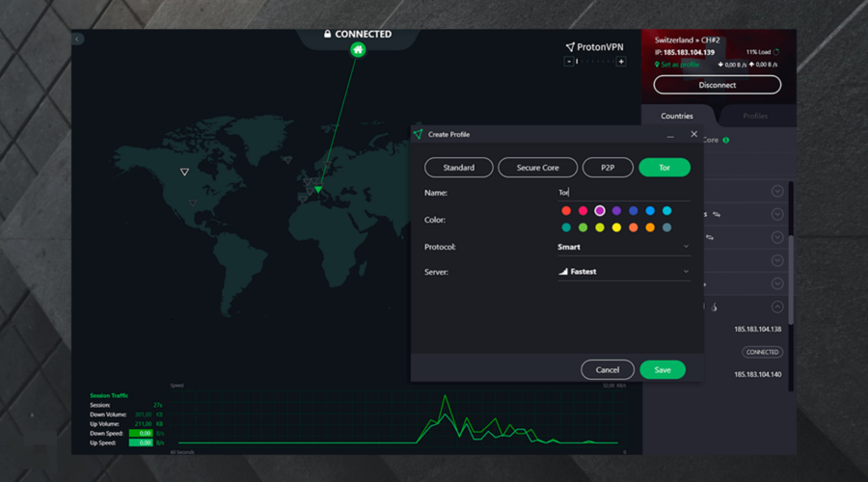The height and width of the screenshot is (482, 868).
Task: Minimize the Create Profile dialog
Action: pos(670,134)
